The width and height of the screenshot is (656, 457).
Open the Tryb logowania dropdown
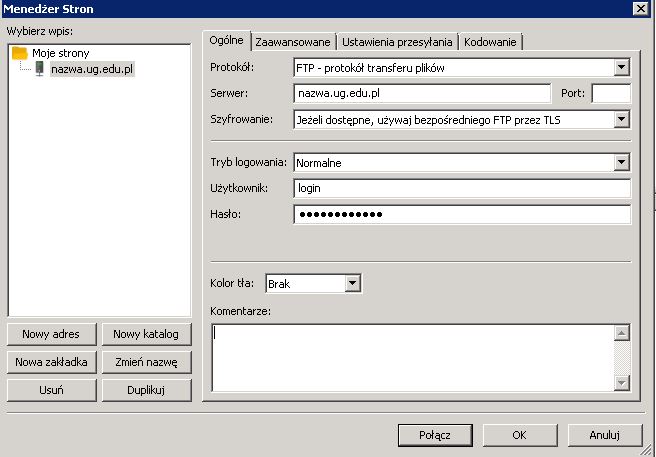coord(621,162)
